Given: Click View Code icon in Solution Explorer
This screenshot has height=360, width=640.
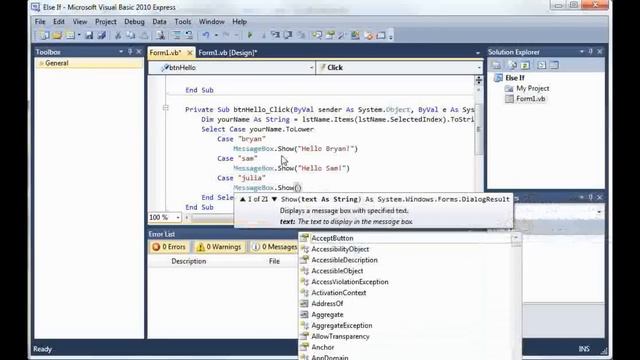Looking at the screenshot, I should point(541,65).
